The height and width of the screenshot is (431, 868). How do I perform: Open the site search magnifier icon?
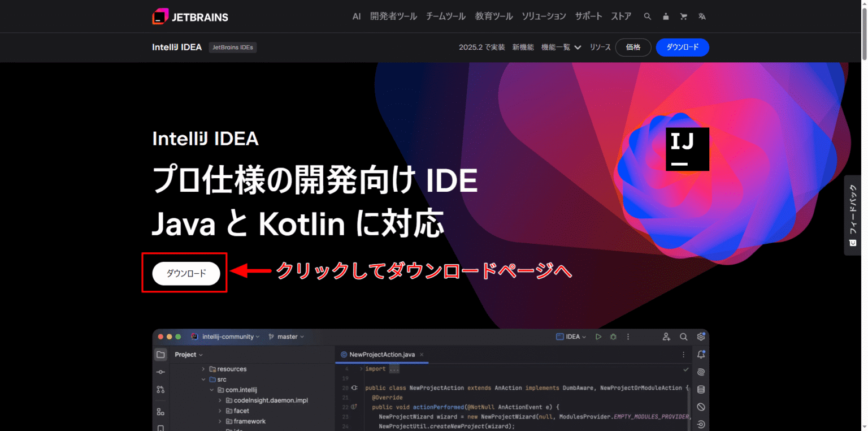648,16
